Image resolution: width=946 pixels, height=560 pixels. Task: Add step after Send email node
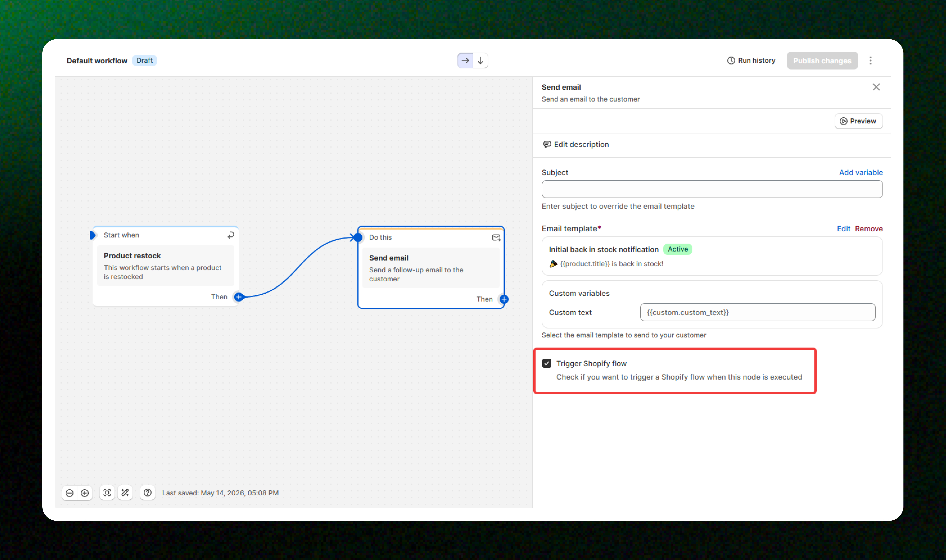[x=504, y=299]
